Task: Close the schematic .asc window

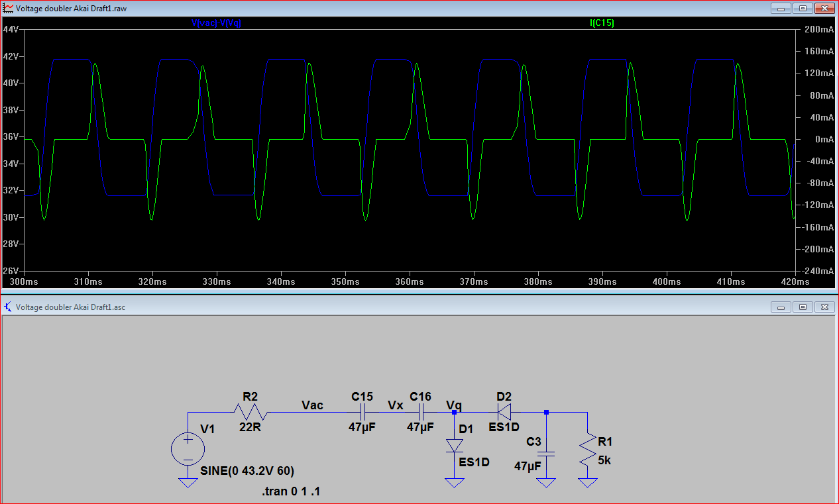Action: [824, 307]
